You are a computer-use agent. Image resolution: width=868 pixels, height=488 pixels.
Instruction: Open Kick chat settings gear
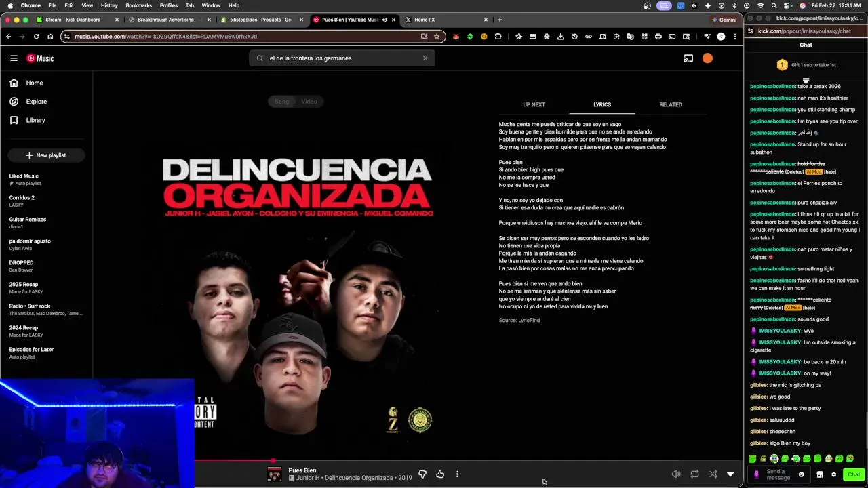coord(833,474)
